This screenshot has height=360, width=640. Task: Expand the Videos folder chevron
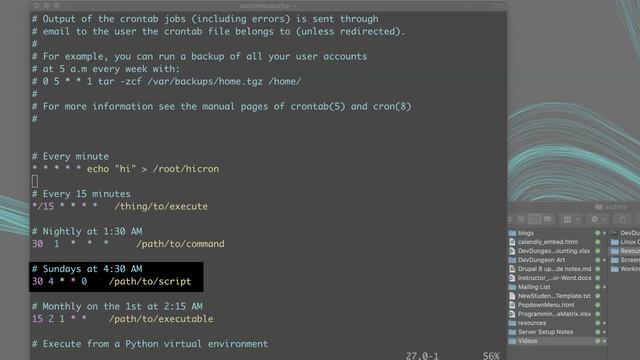click(604, 341)
